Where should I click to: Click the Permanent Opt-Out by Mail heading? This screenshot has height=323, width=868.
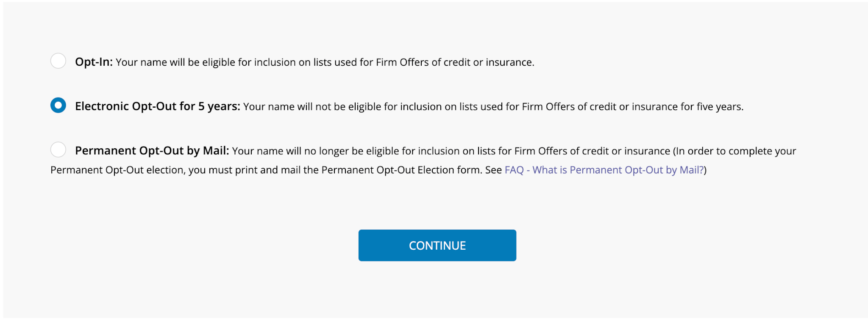pyautogui.click(x=153, y=150)
